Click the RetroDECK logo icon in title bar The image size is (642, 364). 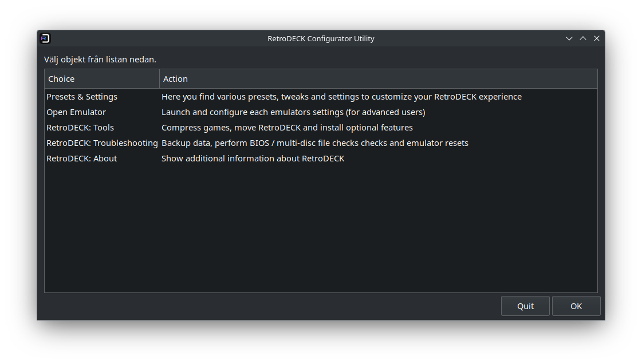[45, 38]
